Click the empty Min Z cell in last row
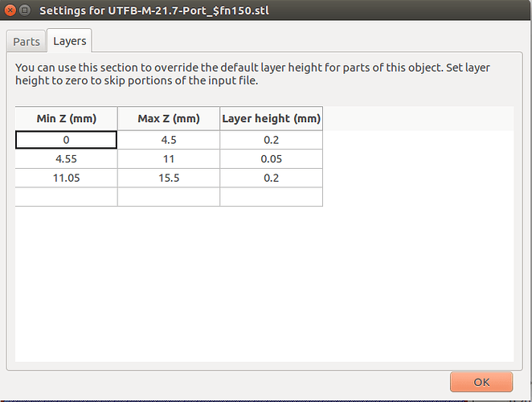The image size is (532, 402). tap(66, 197)
